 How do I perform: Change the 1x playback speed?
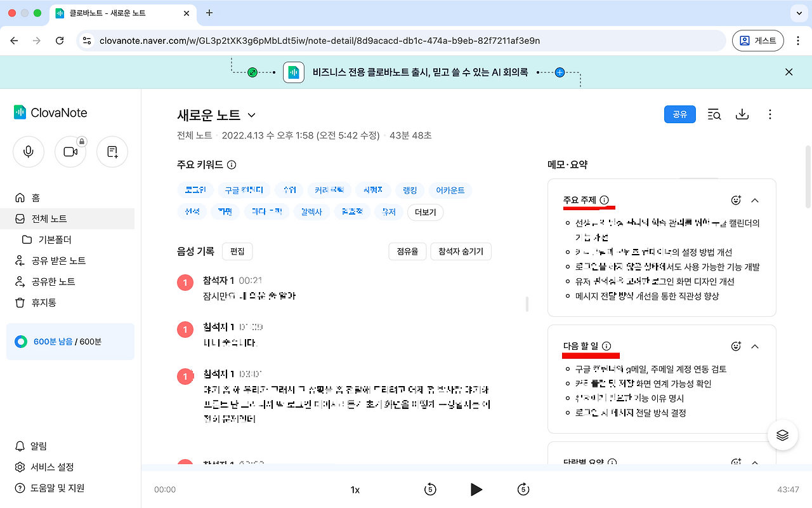click(x=355, y=490)
